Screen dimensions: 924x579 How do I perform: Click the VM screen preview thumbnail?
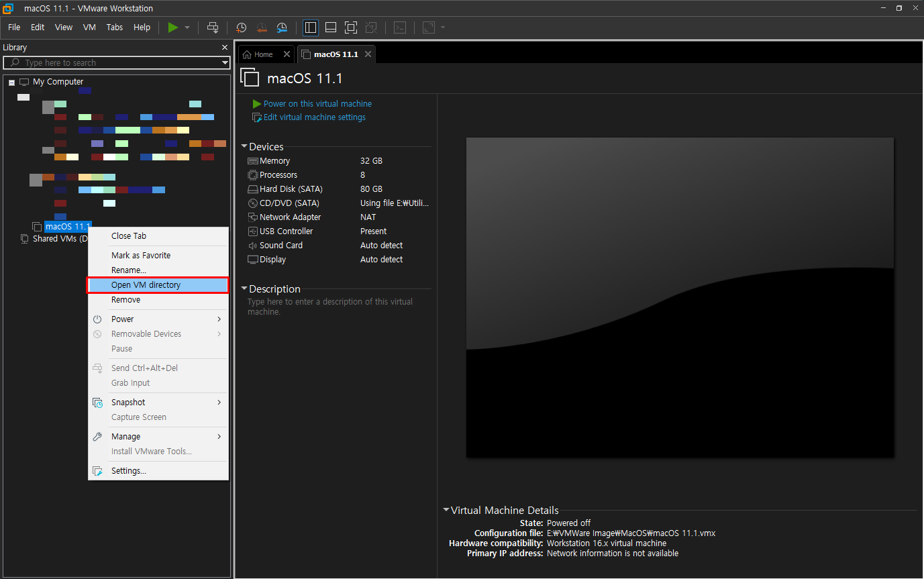tap(680, 298)
